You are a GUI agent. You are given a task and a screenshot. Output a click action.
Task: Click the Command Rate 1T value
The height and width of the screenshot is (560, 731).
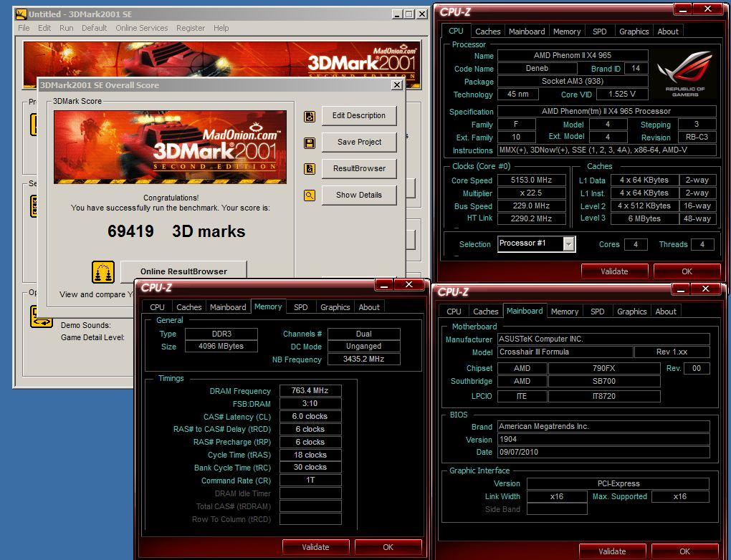coord(310,481)
